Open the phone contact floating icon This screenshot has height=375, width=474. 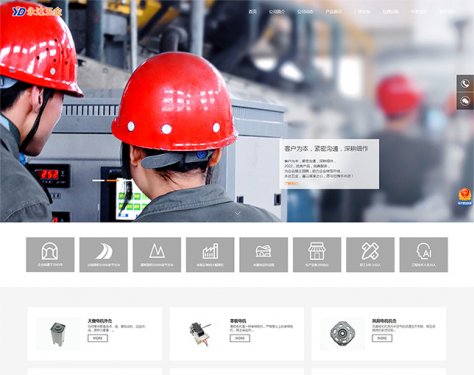tap(465, 83)
